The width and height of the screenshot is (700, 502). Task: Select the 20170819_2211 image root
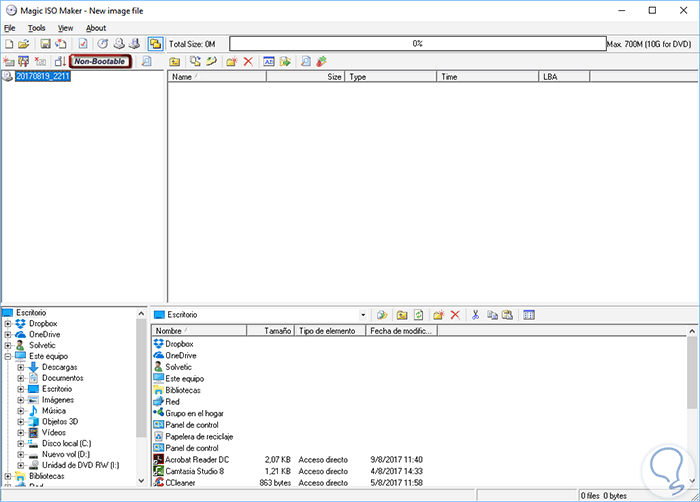[43, 76]
